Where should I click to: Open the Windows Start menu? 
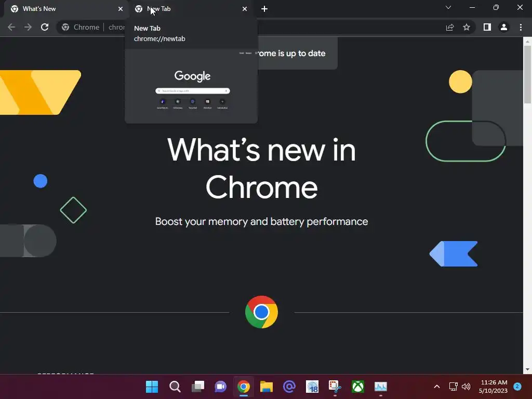point(152,387)
